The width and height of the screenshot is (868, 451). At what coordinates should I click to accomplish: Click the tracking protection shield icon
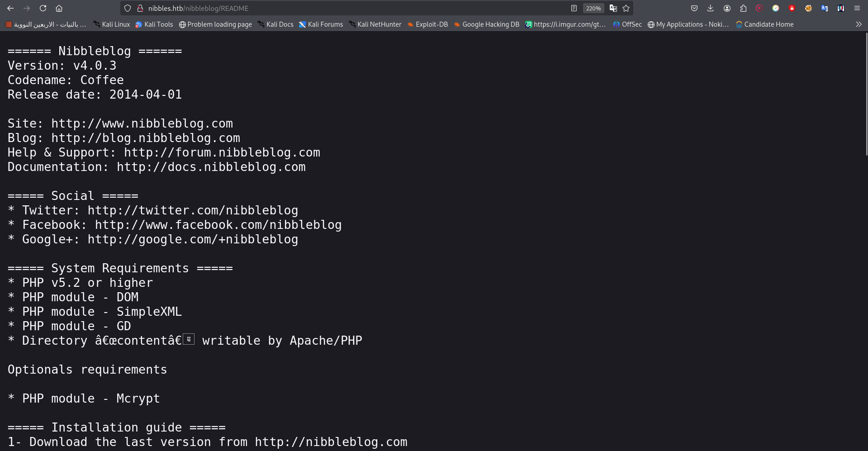point(128,8)
